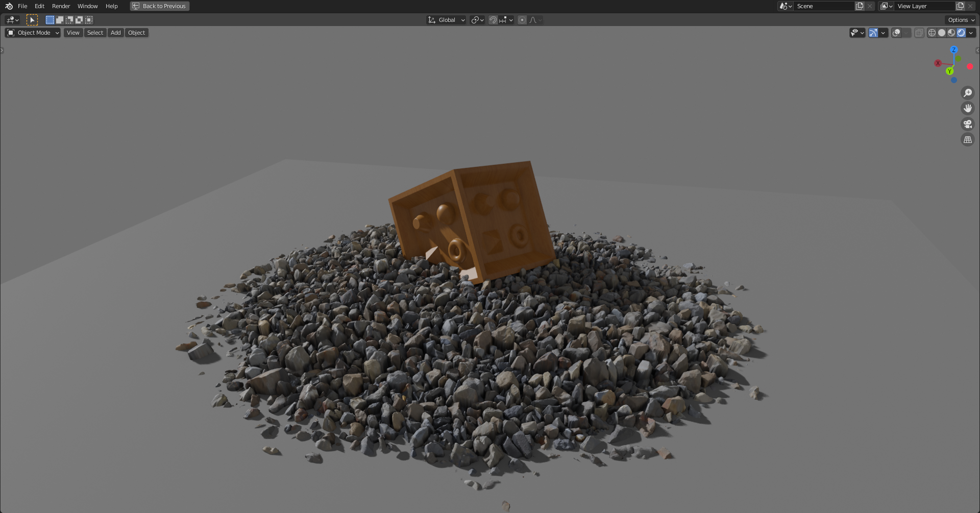Toggle snapping magnet on or off
980x513 pixels.
(493, 20)
